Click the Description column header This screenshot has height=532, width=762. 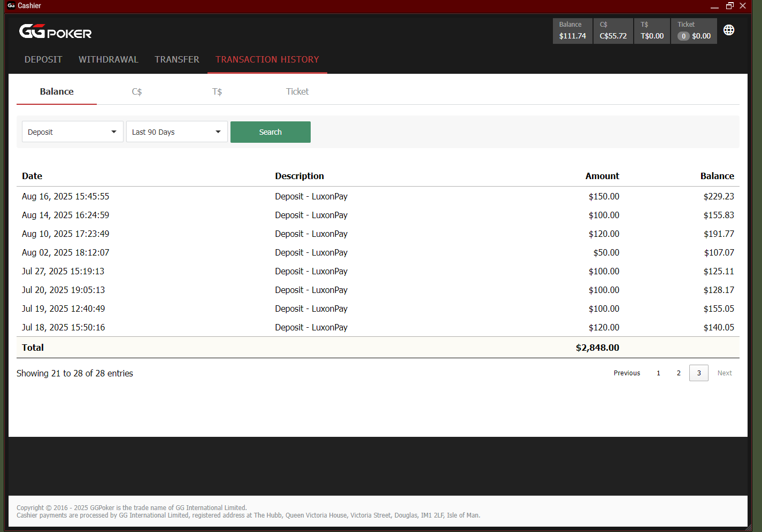click(x=299, y=176)
